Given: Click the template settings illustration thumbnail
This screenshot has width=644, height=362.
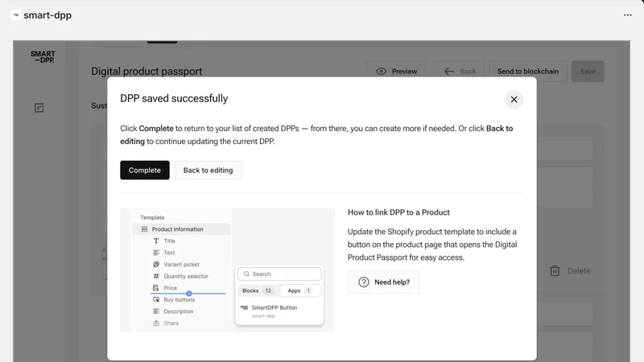Looking at the screenshot, I should (228, 270).
